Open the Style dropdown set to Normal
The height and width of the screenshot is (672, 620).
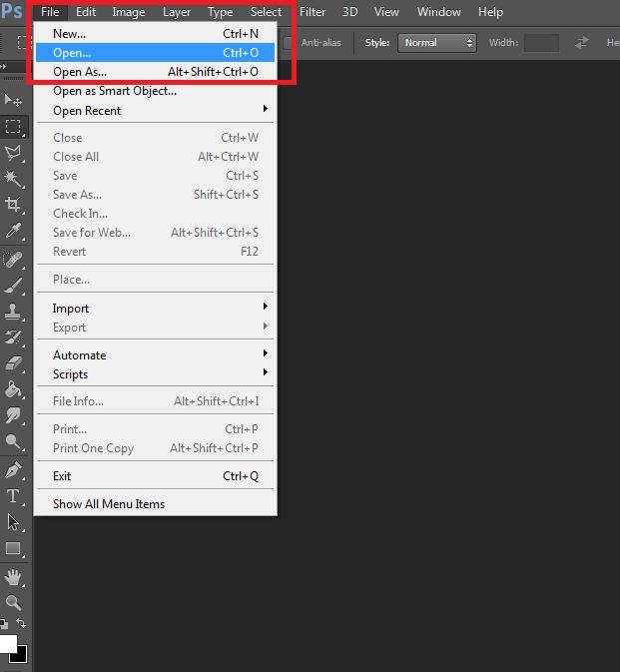coord(437,43)
